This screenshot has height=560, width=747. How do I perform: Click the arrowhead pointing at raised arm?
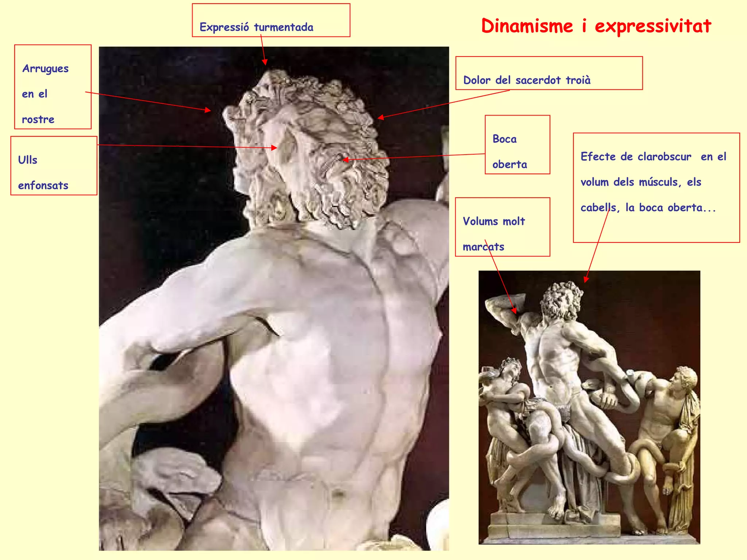point(514,311)
